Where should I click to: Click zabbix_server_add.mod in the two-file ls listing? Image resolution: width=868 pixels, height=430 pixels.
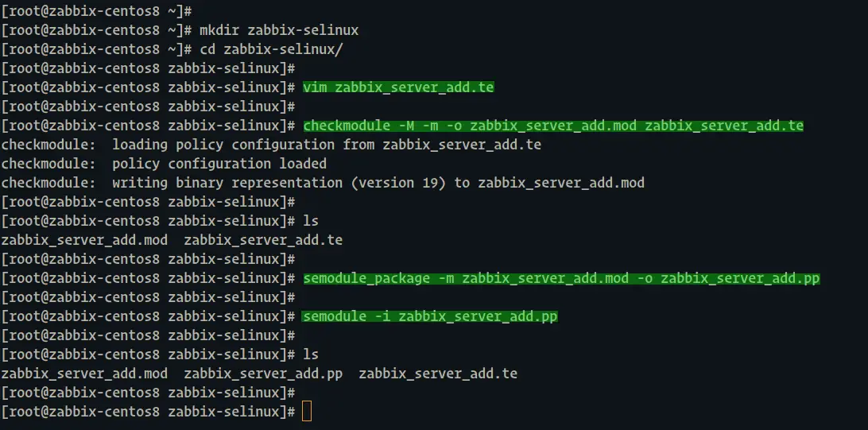(84, 240)
